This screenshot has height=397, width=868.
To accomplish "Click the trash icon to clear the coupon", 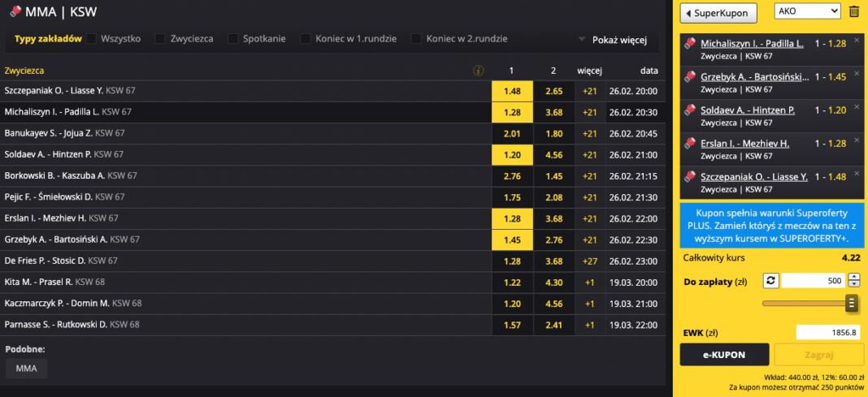I will (x=853, y=11).
